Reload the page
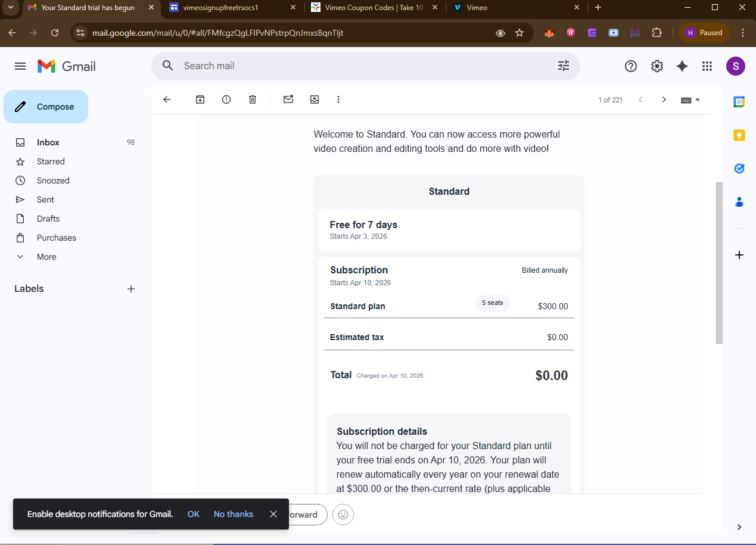This screenshot has height=545, width=756. coord(55,33)
